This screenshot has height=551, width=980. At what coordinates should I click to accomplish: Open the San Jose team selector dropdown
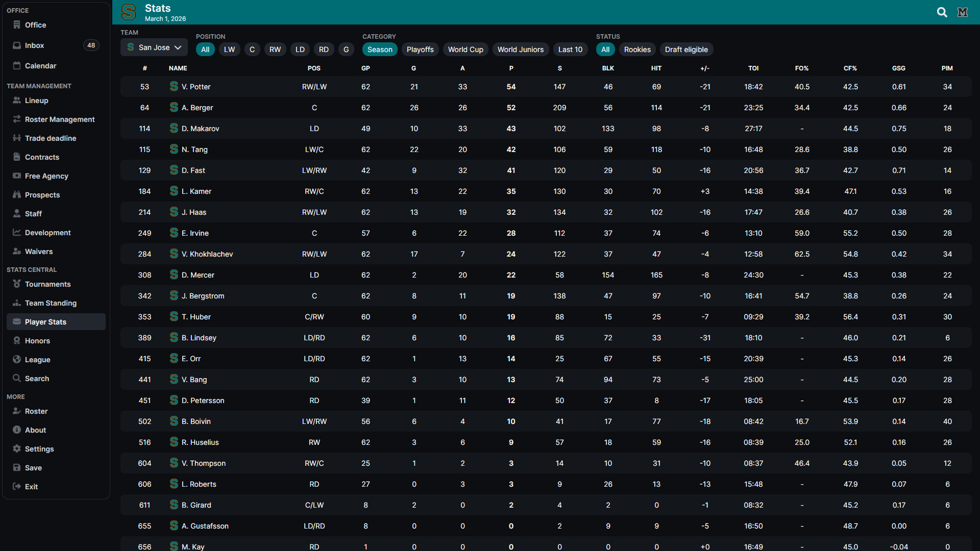154,47
